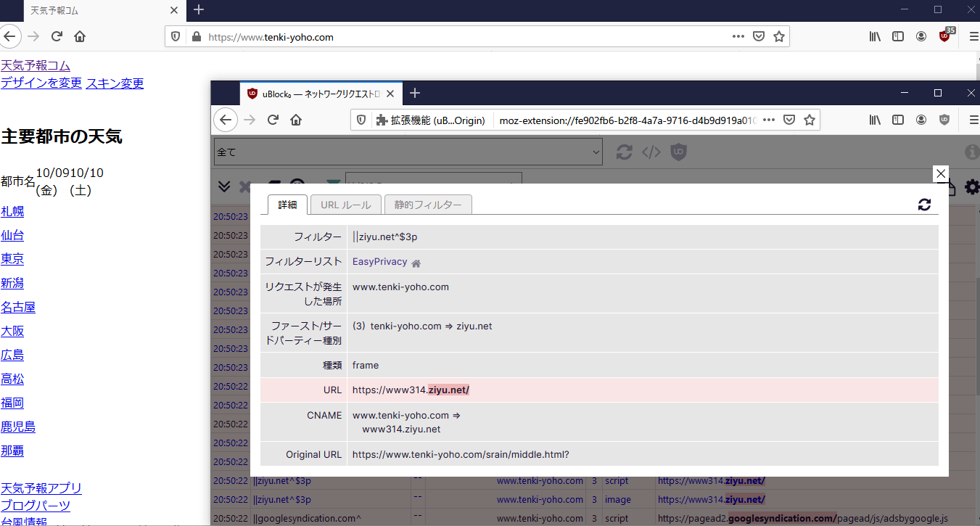Image resolution: width=980 pixels, height=526 pixels.
Task: Open the EasyPrivacy filter list link
Action: [x=380, y=262]
